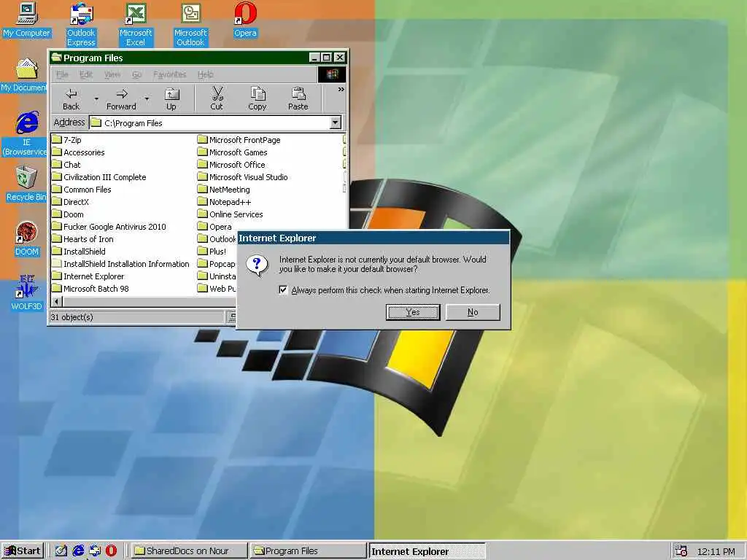Select the Opera desktop shortcut
This screenshot has width=747, height=560.
[245, 20]
